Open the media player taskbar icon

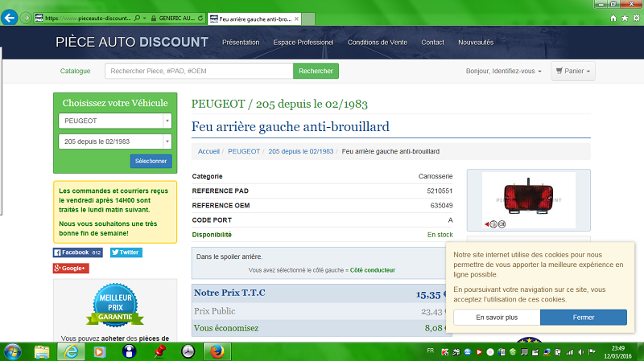(x=100, y=352)
